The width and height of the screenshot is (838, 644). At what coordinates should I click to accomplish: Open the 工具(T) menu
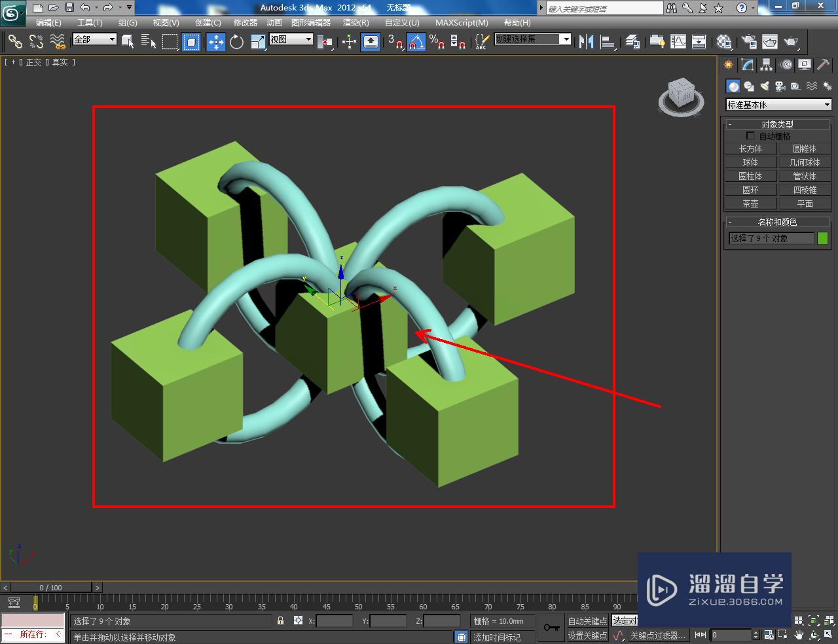point(90,22)
